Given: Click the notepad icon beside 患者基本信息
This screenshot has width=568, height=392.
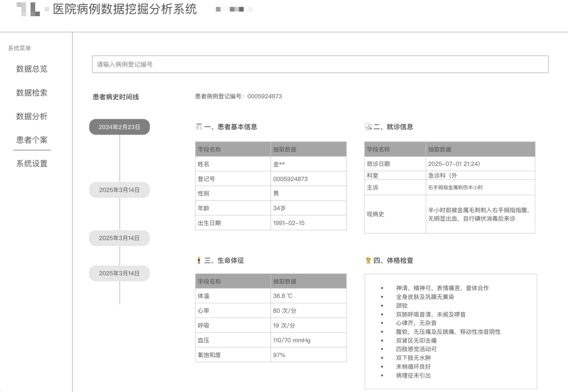Looking at the screenshot, I should [x=199, y=127].
